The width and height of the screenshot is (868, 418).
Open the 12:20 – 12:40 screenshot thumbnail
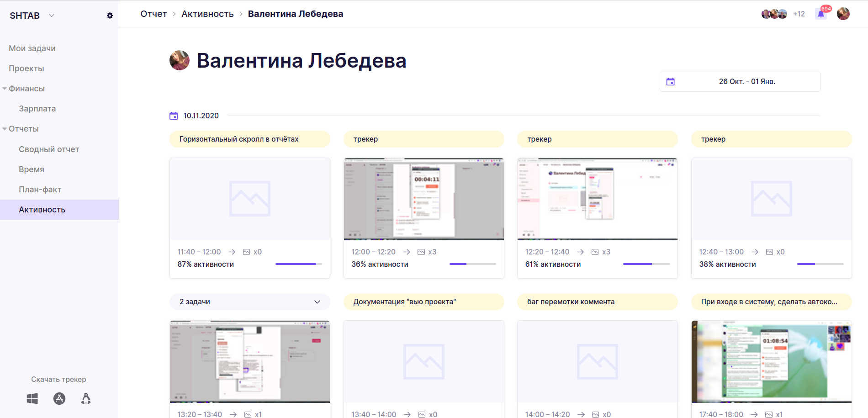coord(597,199)
